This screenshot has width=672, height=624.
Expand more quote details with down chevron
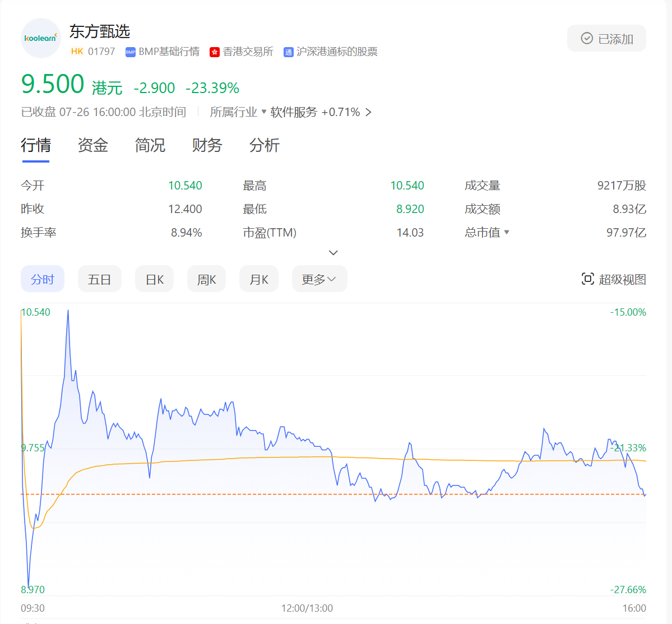[333, 253]
